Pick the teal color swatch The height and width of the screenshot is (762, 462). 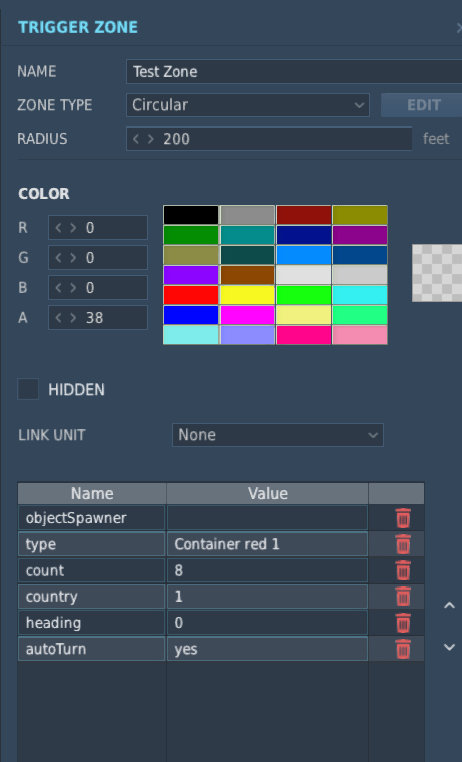click(x=248, y=235)
